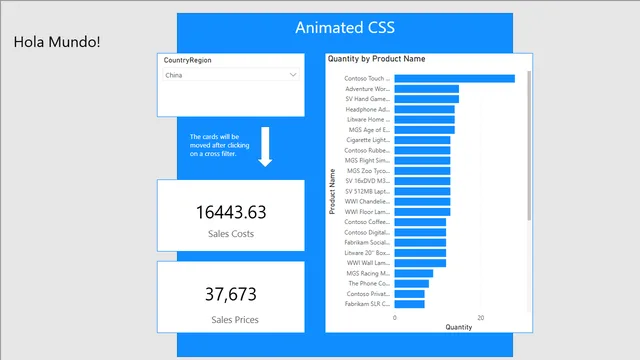Click the Adventure Wor... bar

(427, 89)
